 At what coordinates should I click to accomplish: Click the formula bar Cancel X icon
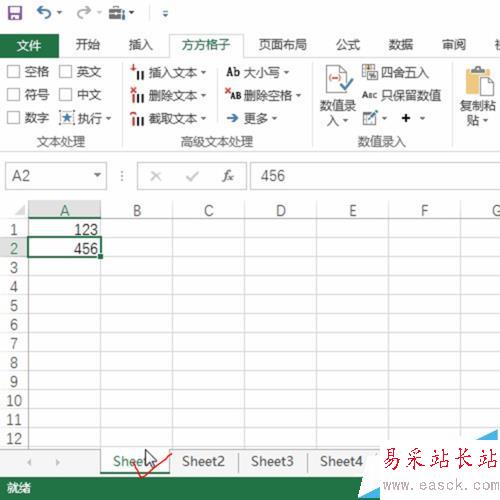[x=155, y=176]
